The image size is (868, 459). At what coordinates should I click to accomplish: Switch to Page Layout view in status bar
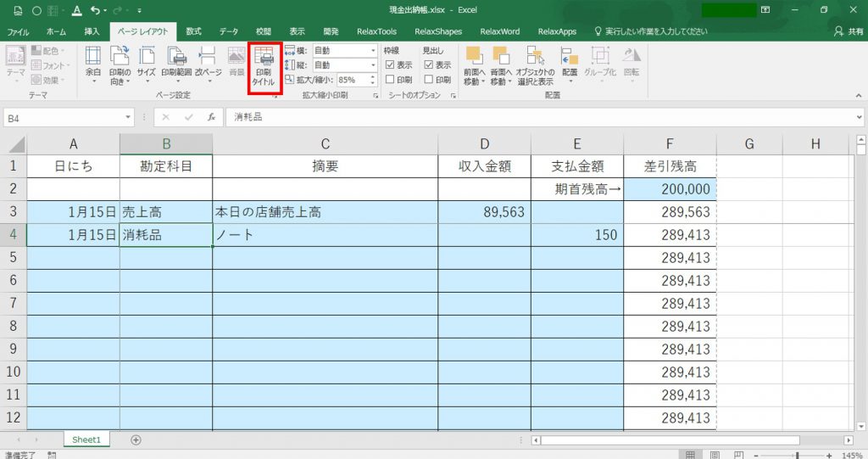(715, 455)
